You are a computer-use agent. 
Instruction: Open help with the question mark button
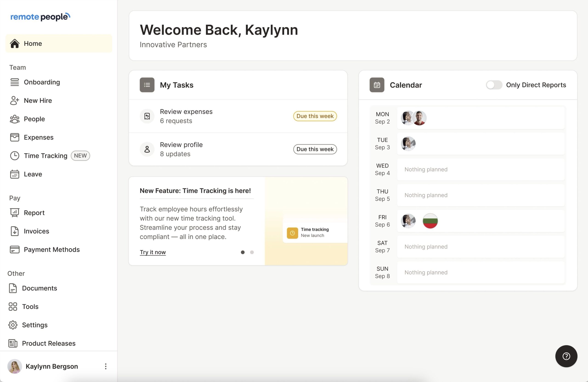(566, 356)
